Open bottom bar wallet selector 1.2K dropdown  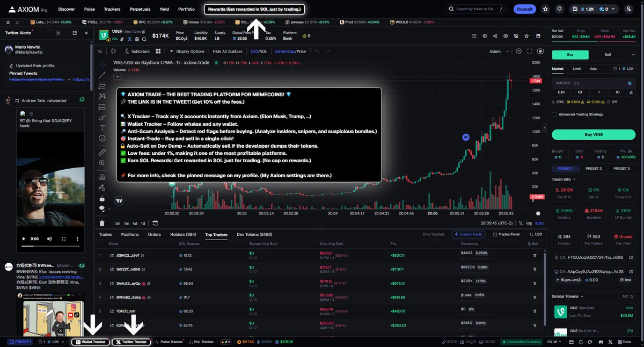pyautogui.click(x=51, y=342)
